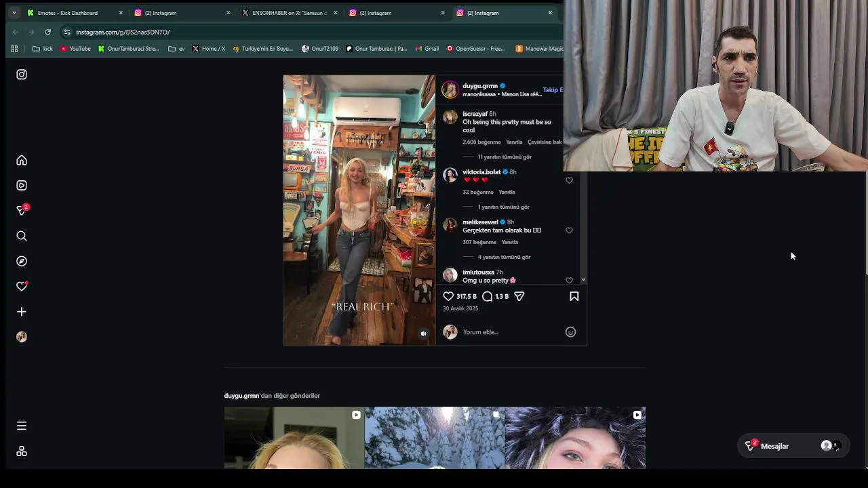Open snowy trees post thumbnail

coord(435,438)
